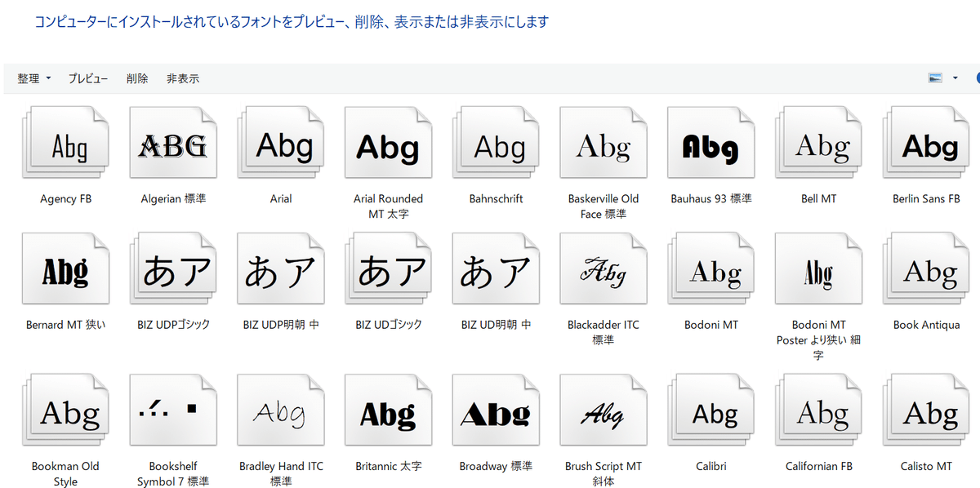This screenshot has width=980, height=488.
Task: Click the "Arial" font name label
Action: 281,198
